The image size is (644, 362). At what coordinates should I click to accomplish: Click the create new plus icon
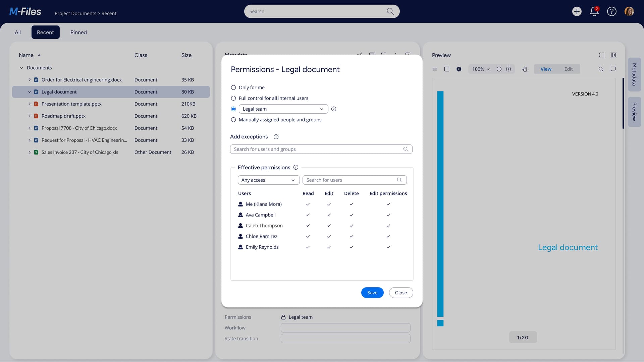coord(577,11)
